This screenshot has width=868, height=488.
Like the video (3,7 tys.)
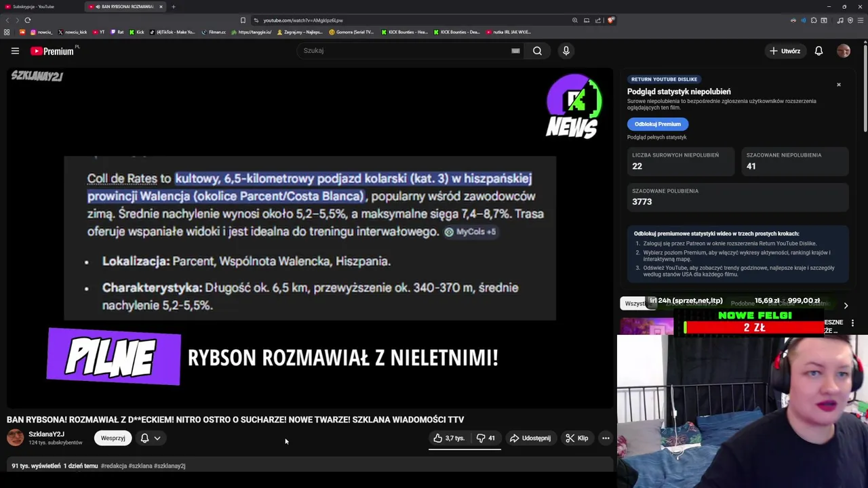coord(449,439)
